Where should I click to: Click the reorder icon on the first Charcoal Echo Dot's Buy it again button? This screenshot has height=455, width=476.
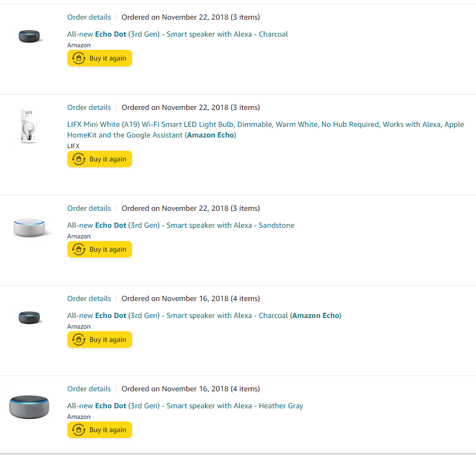tap(79, 58)
